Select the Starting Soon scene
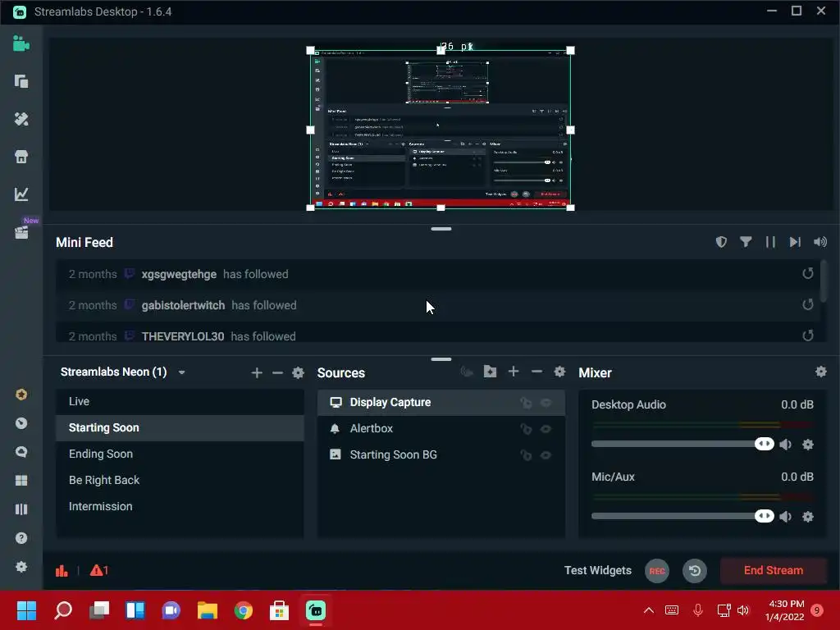Screen dimensions: 840x630 coord(180,428)
